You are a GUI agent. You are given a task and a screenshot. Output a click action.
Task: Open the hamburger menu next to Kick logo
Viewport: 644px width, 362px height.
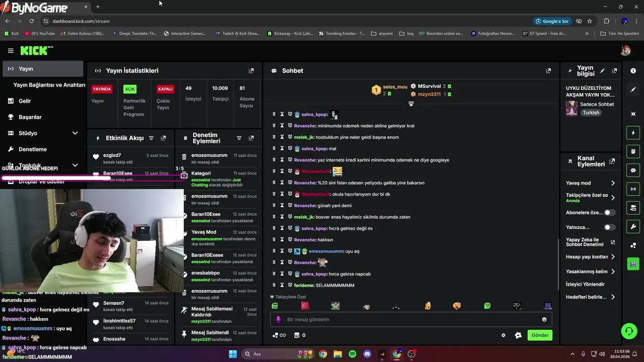11,51
